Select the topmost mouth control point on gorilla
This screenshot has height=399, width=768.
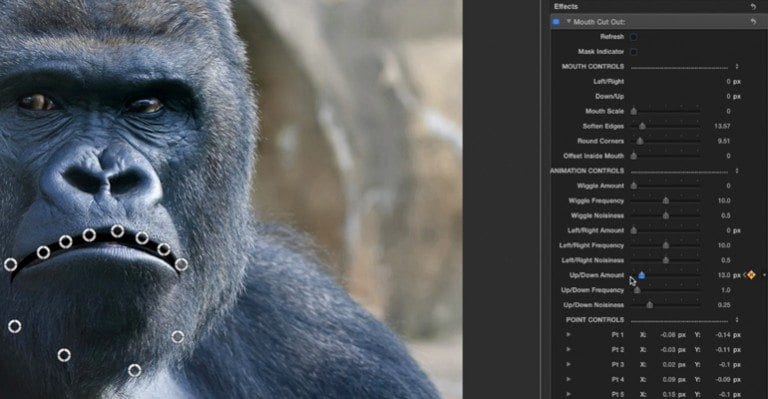click(117, 231)
